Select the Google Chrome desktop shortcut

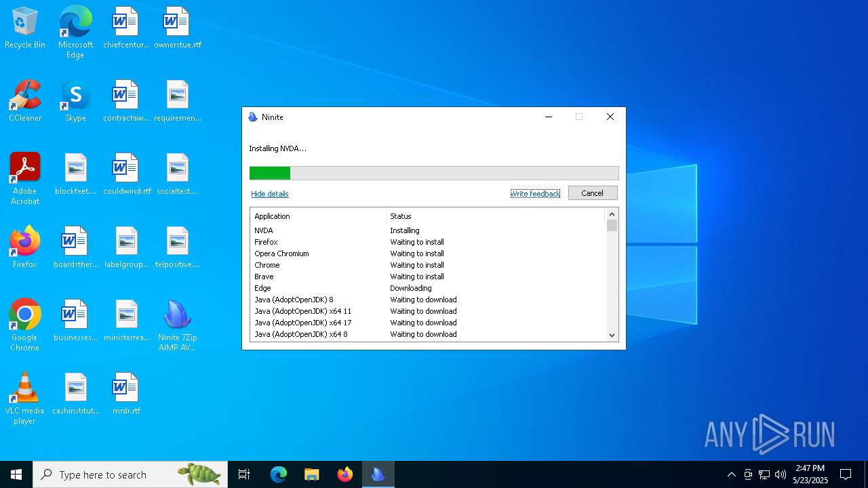click(25, 325)
